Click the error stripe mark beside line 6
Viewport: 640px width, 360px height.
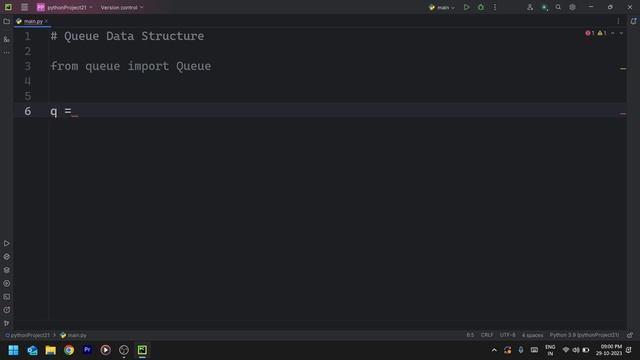(x=623, y=113)
